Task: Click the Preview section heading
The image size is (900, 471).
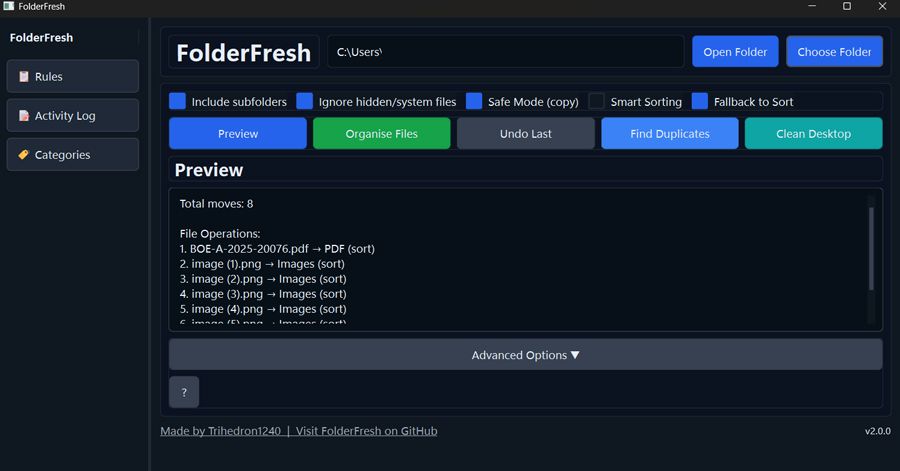Action: point(209,170)
